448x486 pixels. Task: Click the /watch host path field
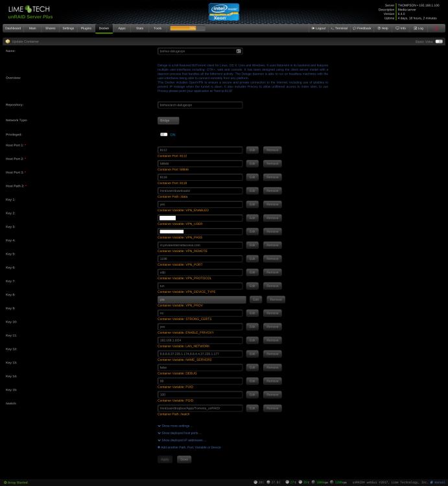pyautogui.click(x=200, y=408)
